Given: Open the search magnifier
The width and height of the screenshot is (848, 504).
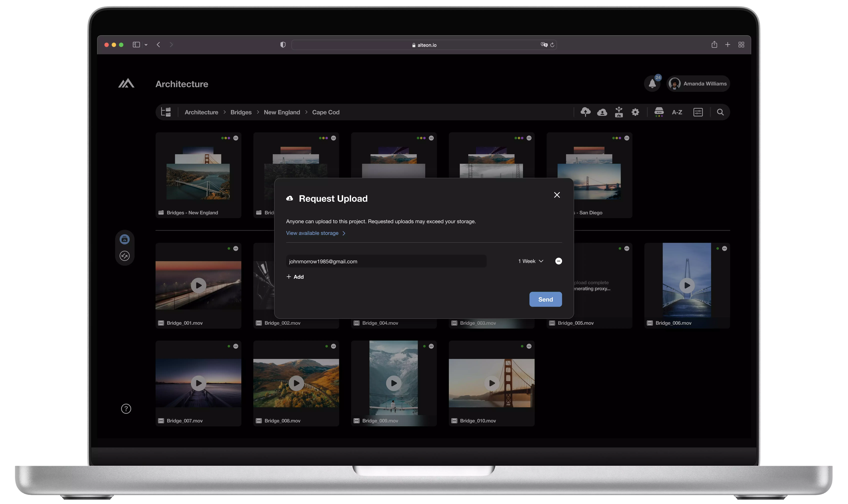Looking at the screenshot, I should [720, 112].
